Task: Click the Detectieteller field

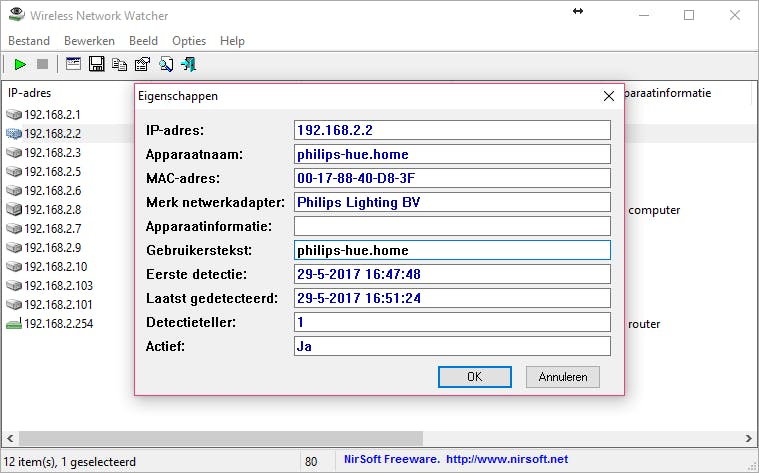Action: click(x=452, y=322)
